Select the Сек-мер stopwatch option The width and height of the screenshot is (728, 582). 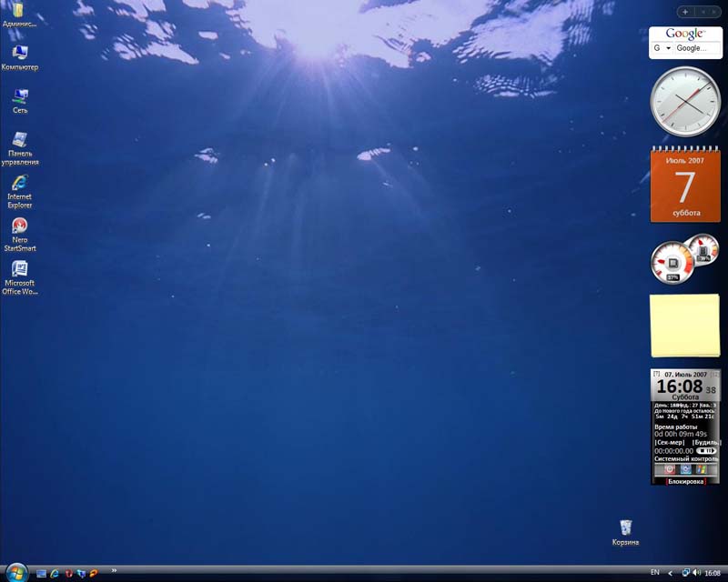(669, 442)
